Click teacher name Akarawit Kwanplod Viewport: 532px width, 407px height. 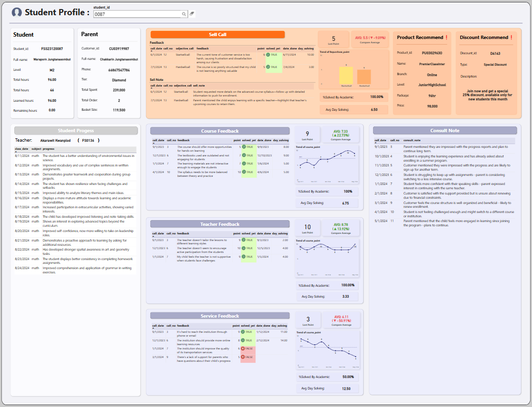[55, 140]
